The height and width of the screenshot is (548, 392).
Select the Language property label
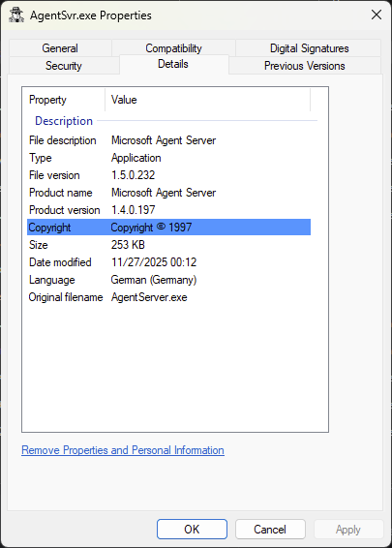[x=51, y=280]
